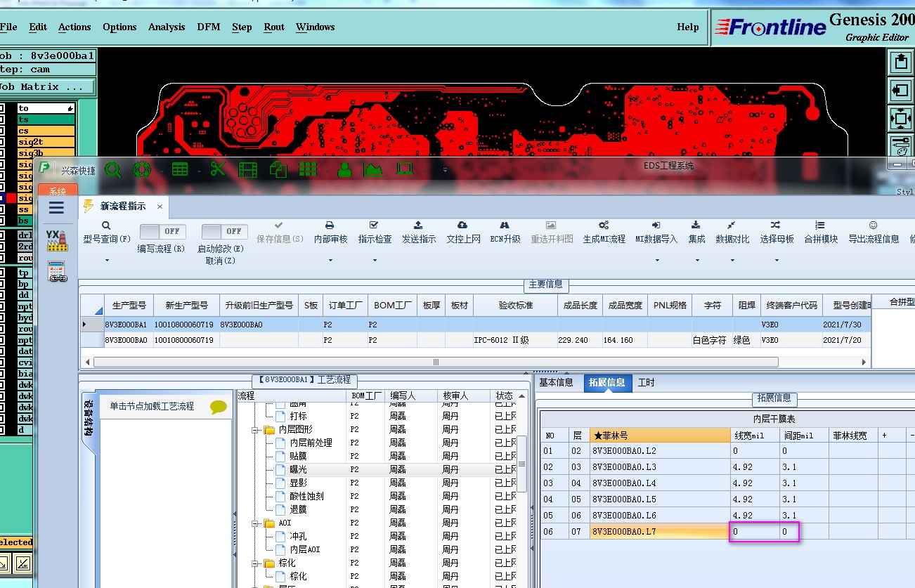This screenshot has width=915, height=588.
Task: Open dropdown arrow under 指示检查
Action: tap(375, 261)
